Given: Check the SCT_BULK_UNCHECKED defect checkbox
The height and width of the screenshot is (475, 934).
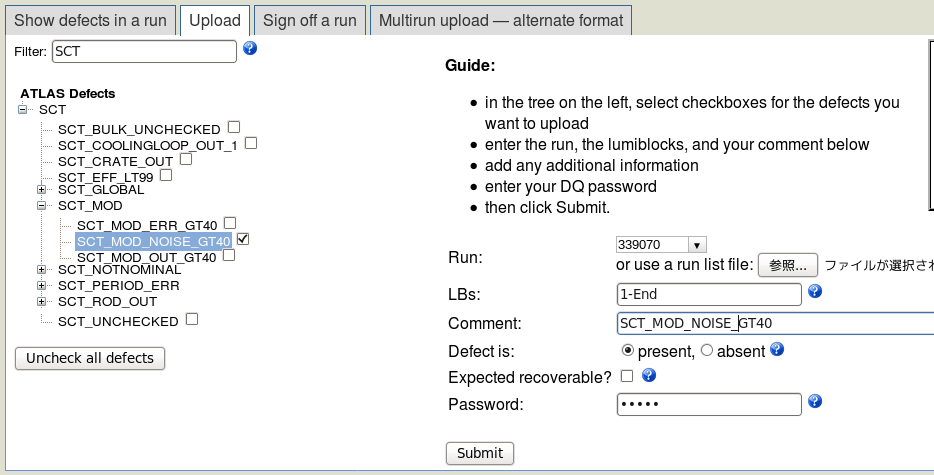Looking at the screenshot, I should pos(234,127).
